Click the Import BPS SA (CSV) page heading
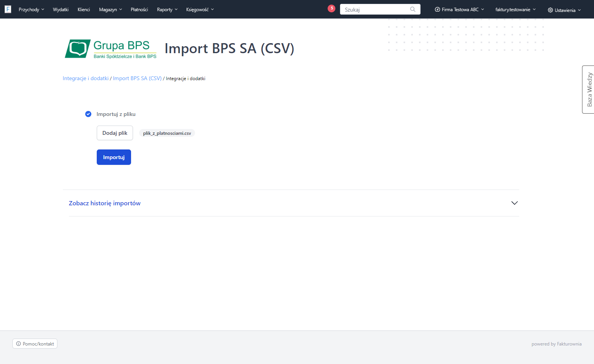The width and height of the screenshot is (594, 364). (x=229, y=49)
